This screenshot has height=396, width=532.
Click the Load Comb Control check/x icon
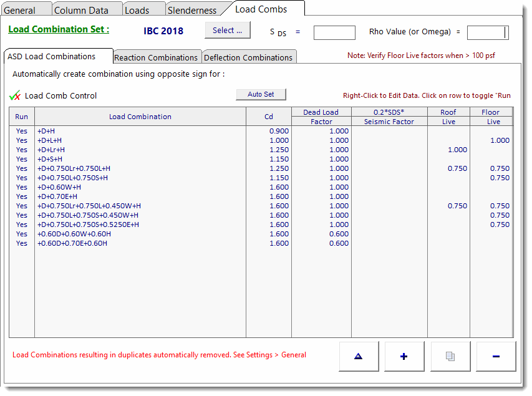point(15,96)
